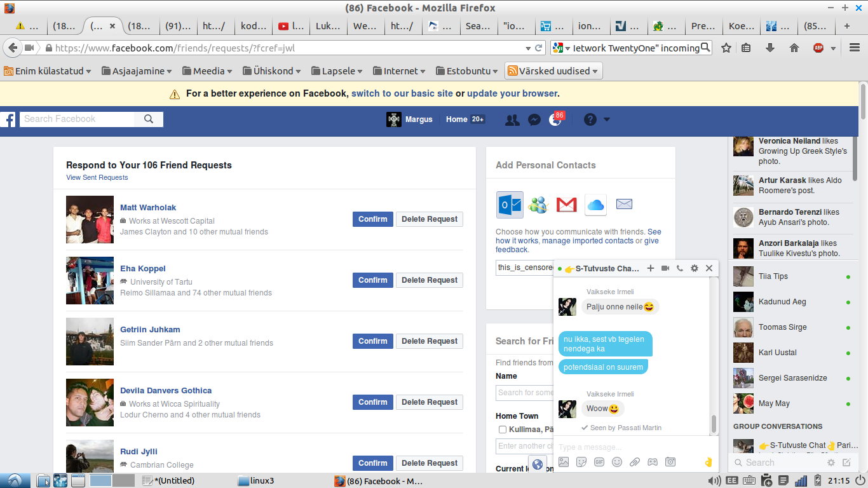Viewport: 868px width, 488px height.
Task: Switch to the Luk... browser tab
Action: point(329,26)
